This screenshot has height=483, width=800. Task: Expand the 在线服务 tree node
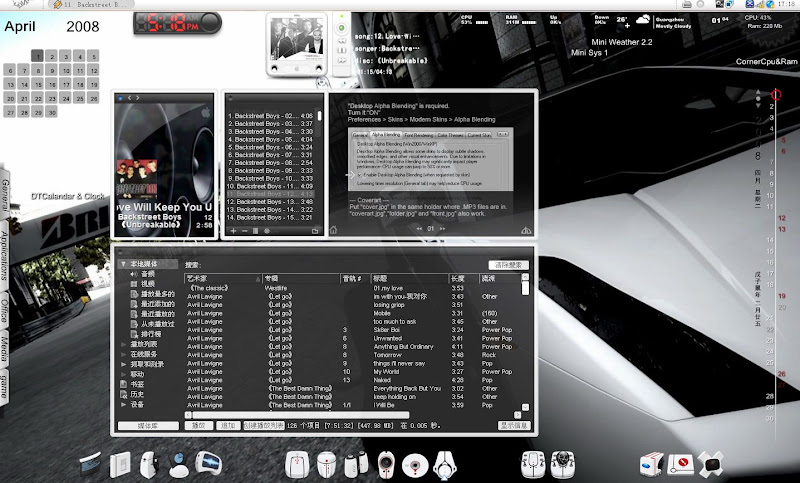pyautogui.click(x=123, y=354)
